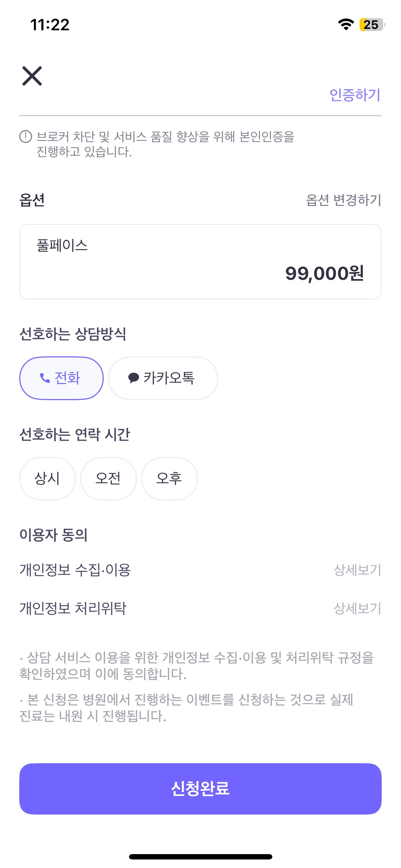
Task: Choose 오후 as preferred contact time
Action: pos(169,479)
